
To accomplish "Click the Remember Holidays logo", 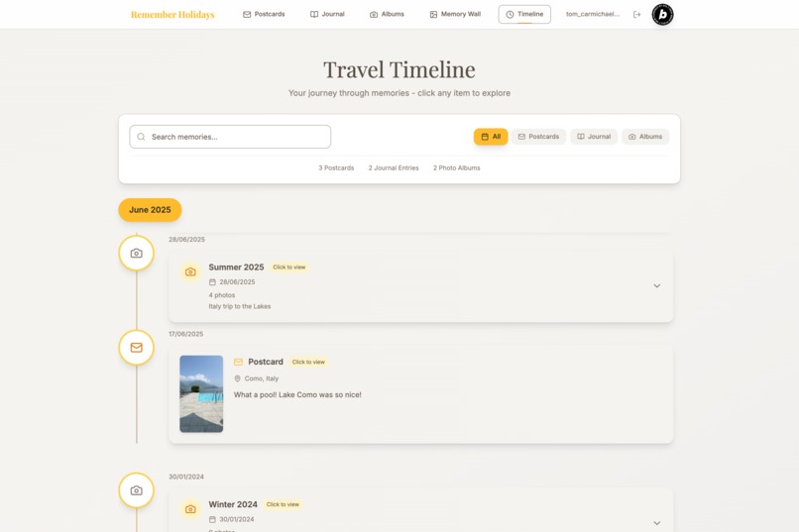I will (x=172, y=14).
